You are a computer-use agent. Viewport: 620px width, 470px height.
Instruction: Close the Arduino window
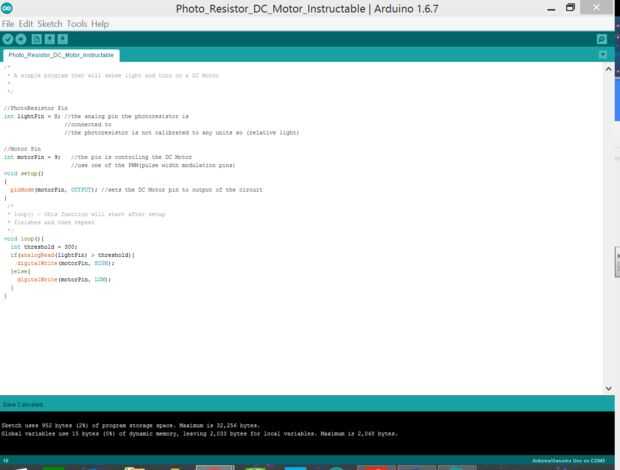coord(596,8)
